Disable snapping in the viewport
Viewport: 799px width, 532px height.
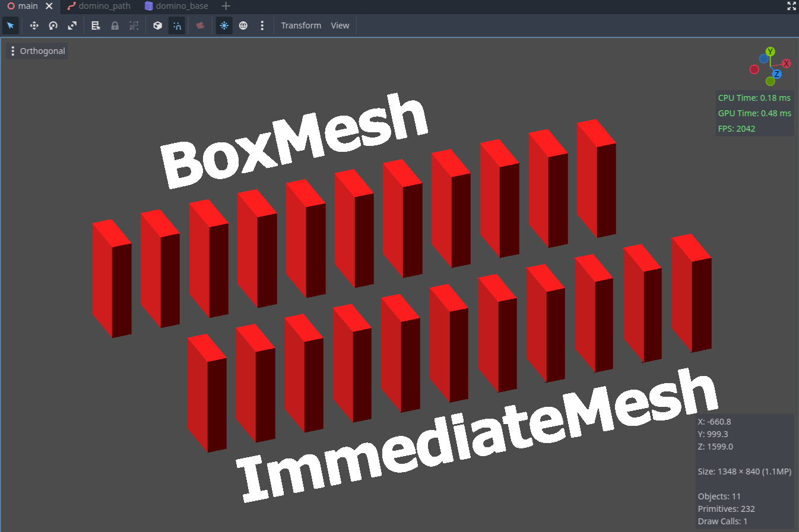177,26
